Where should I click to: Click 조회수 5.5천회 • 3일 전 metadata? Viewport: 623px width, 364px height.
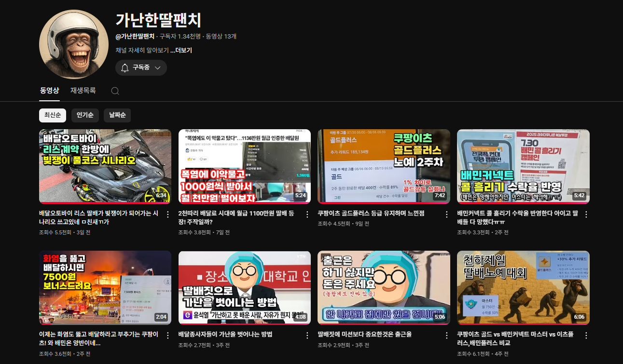(65, 232)
